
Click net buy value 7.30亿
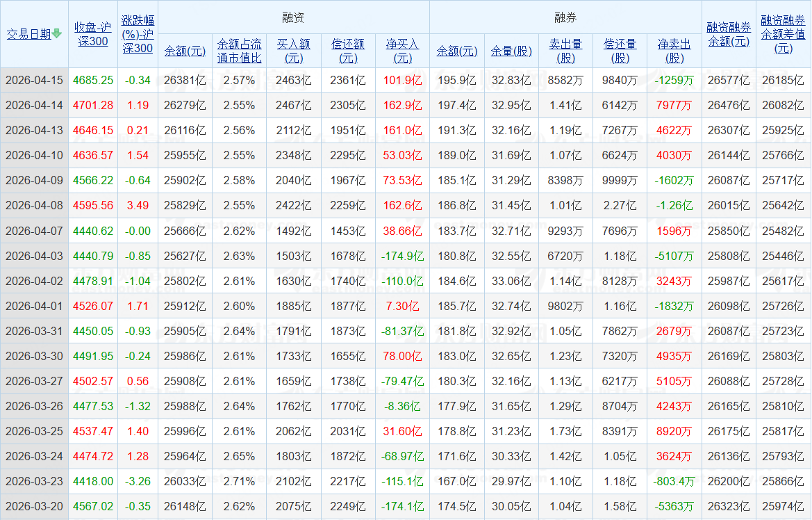coord(402,306)
